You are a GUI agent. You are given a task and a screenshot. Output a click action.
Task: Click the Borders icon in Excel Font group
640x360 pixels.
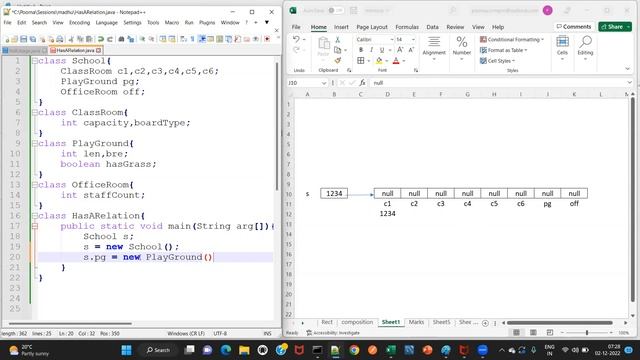coord(361,60)
